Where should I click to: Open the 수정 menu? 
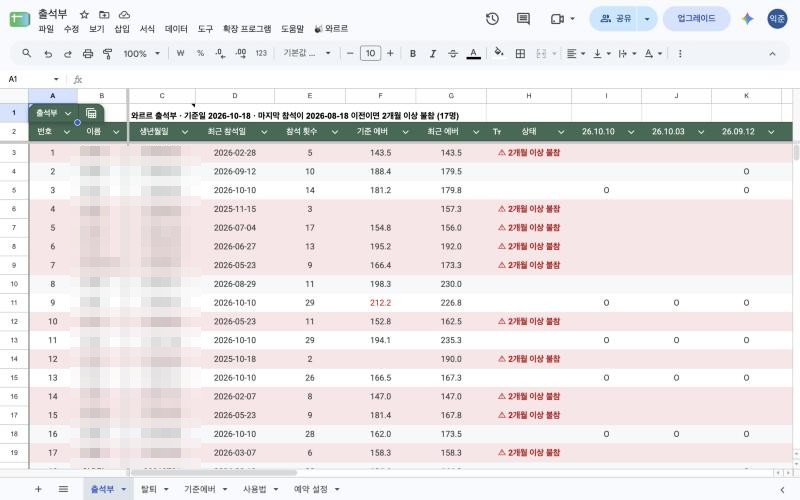71,29
